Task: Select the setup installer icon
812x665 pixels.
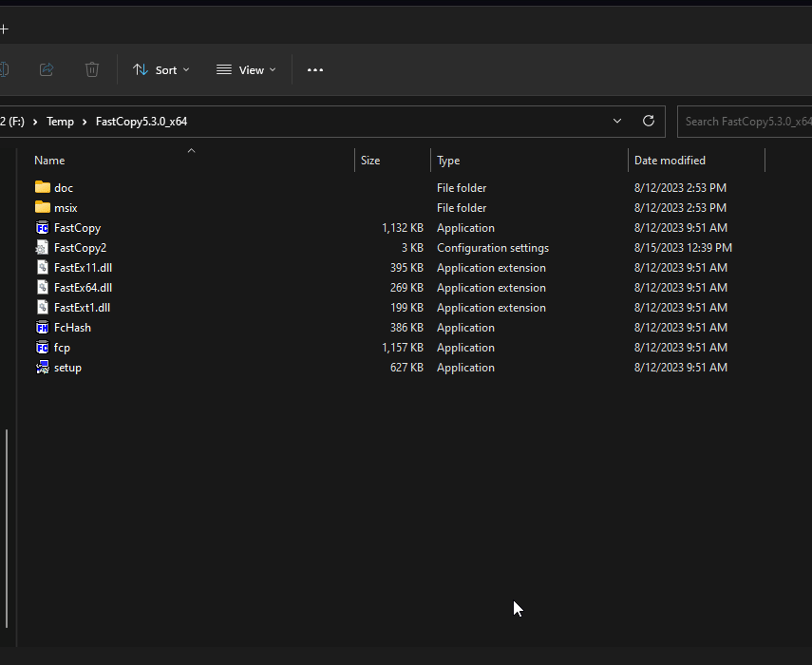Action: tap(43, 368)
